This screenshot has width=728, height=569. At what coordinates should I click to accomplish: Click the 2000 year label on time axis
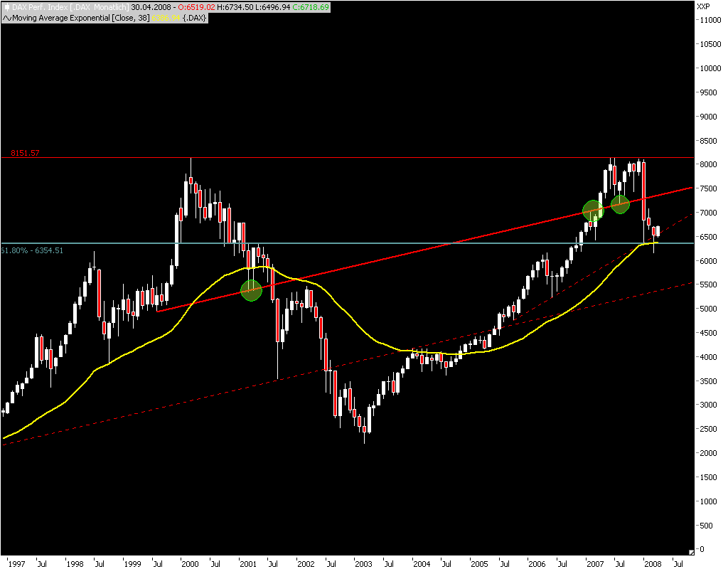(190, 564)
